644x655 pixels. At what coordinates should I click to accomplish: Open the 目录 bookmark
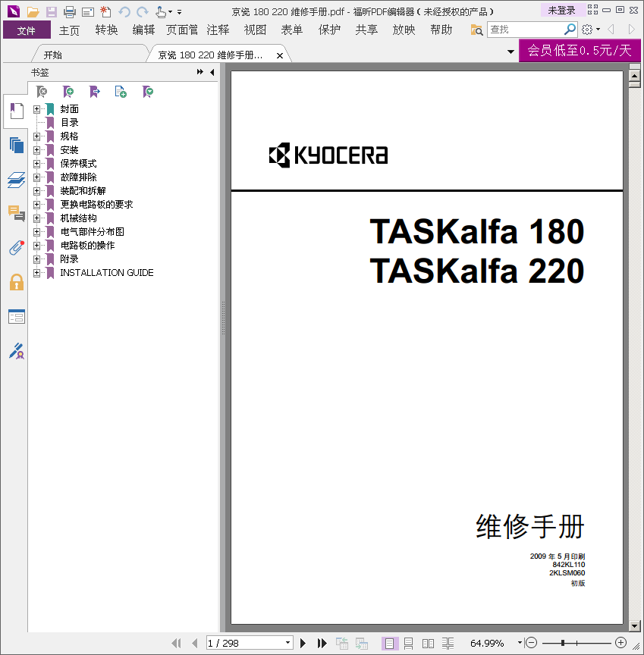pos(69,123)
